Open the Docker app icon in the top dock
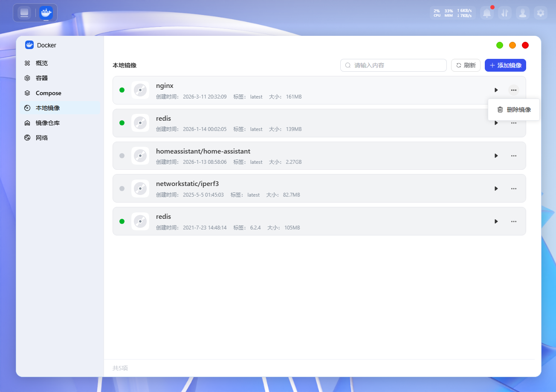Image resolution: width=556 pixels, height=392 pixels. tap(46, 13)
